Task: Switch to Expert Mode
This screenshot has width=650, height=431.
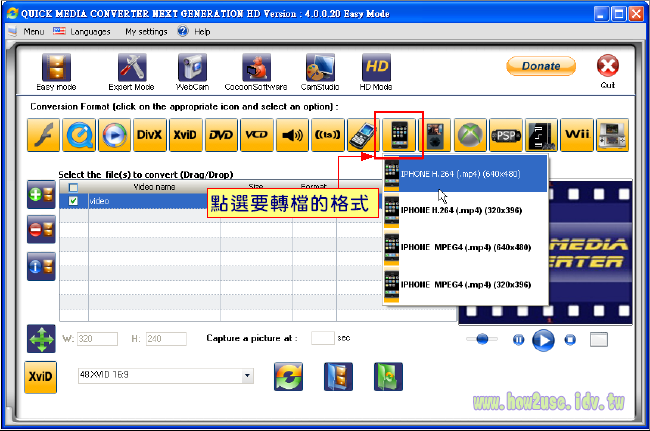Action: tap(132, 72)
